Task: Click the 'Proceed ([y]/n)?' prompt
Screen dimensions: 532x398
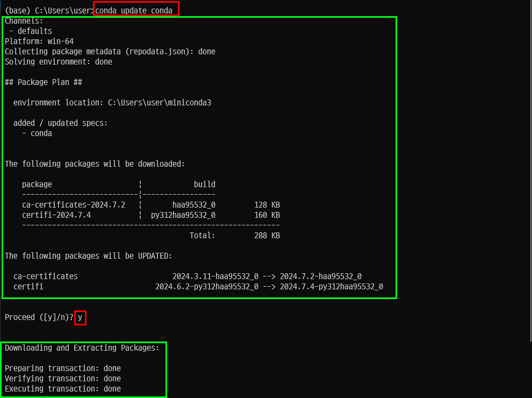Action: pos(39,317)
